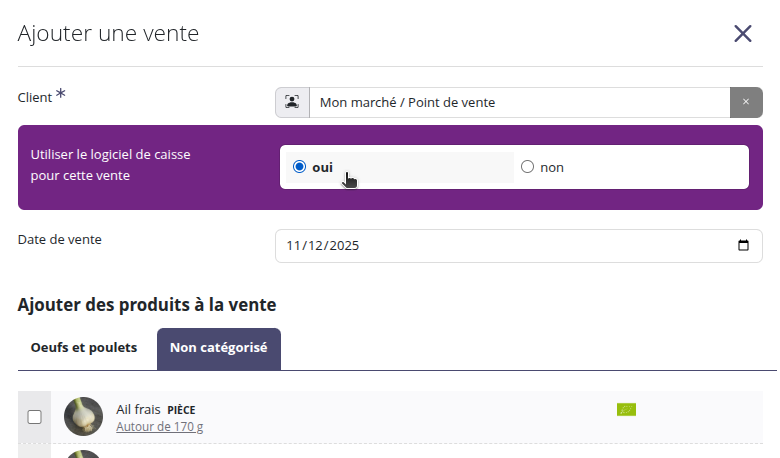Click the client contact icon
The width and height of the screenshot is (780, 458).
[x=292, y=102]
